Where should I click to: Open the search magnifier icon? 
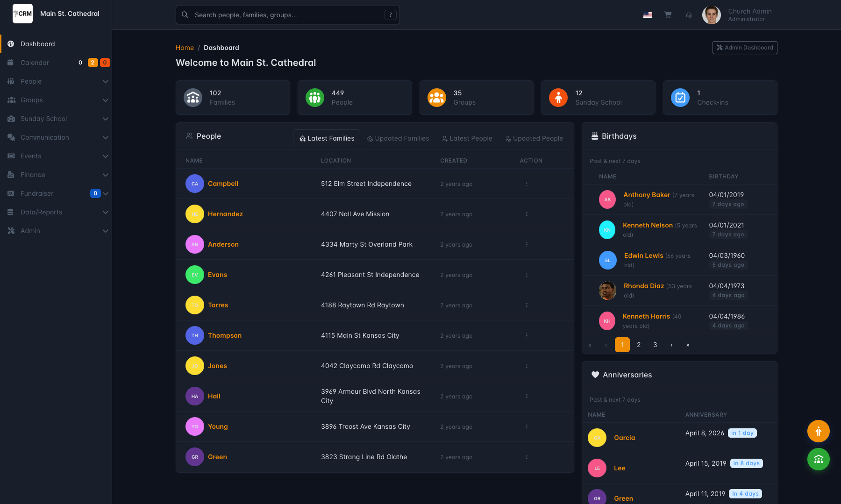(185, 14)
